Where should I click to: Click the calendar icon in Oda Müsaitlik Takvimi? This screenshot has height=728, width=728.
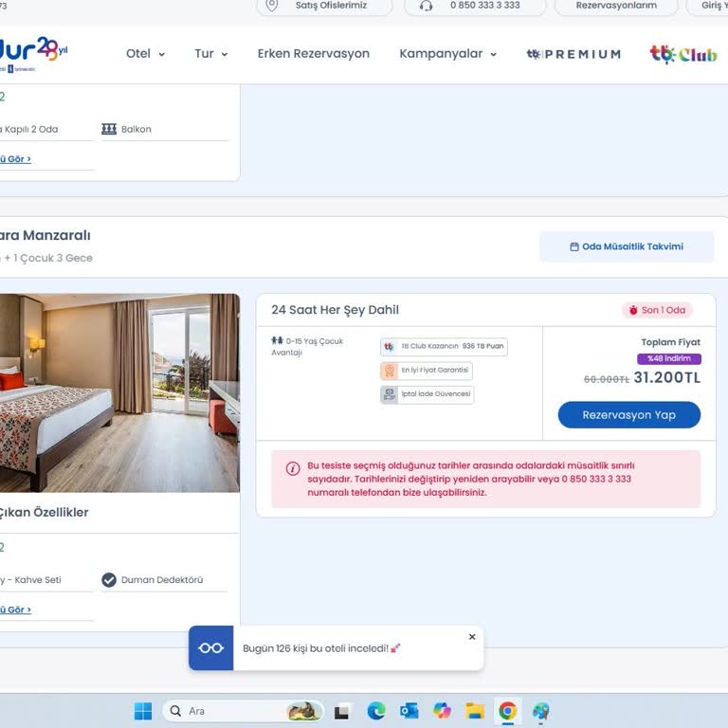pos(574,246)
